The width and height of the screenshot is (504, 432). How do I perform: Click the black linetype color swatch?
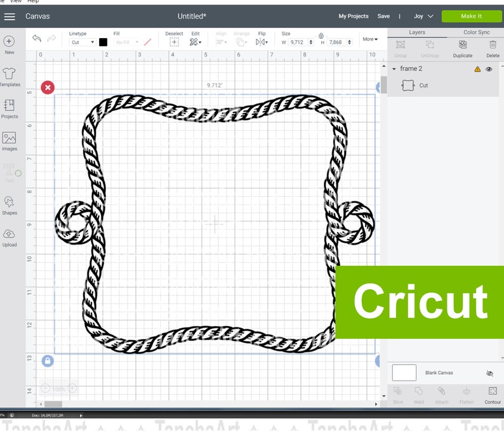pos(103,42)
